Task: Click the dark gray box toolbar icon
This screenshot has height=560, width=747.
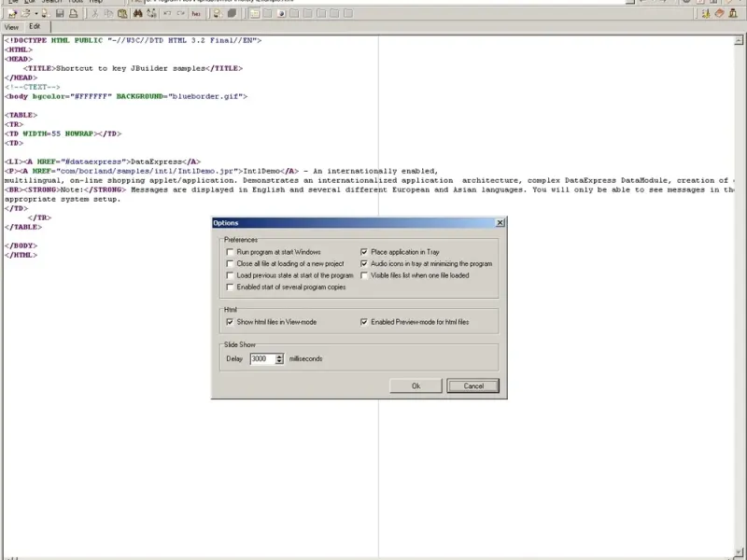Action: click(x=232, y=14)
